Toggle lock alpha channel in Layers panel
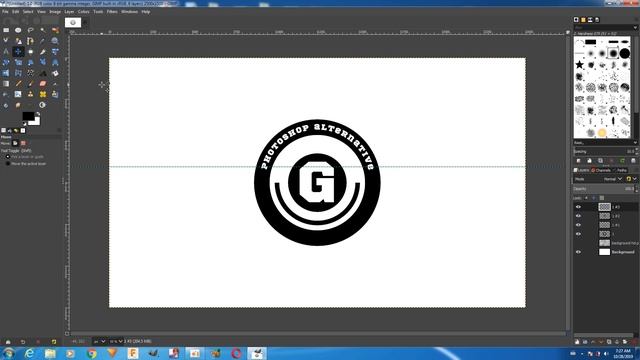Screen dimensions: 640x360 click(x=602, y=198)
